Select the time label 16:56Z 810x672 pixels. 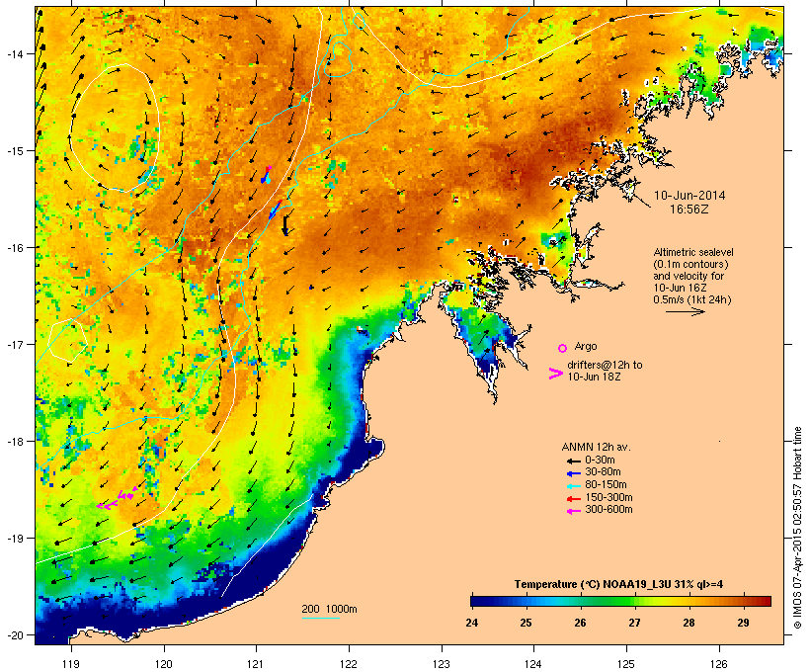[689, 210]
